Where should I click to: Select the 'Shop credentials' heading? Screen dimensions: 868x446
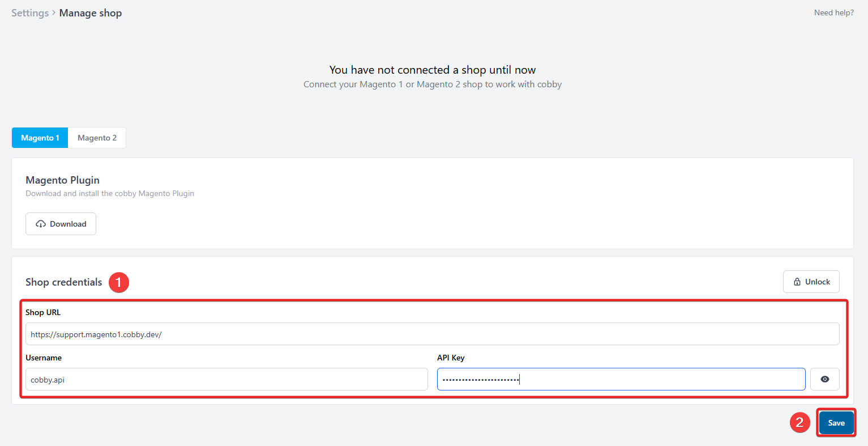tap(64, 282)
